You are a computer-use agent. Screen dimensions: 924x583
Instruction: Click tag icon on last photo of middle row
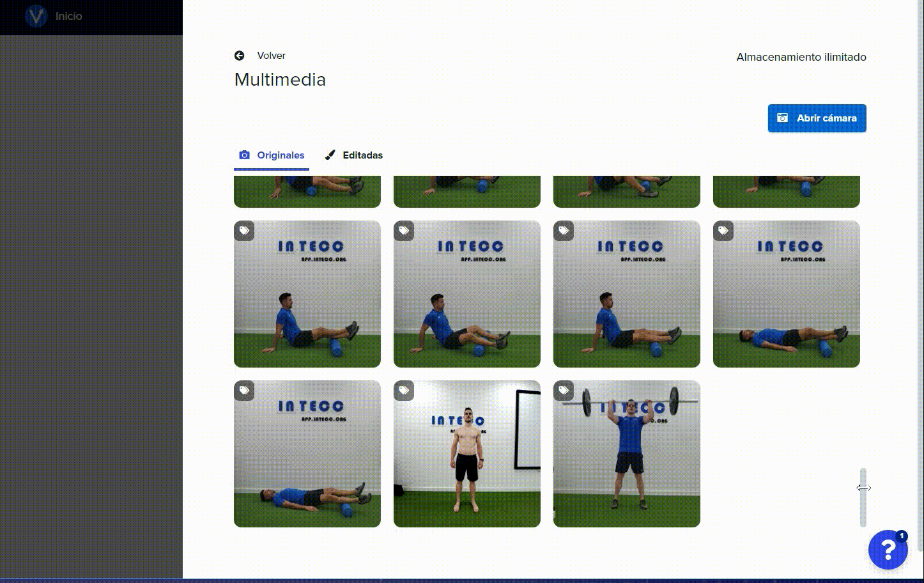click(723, 231)
